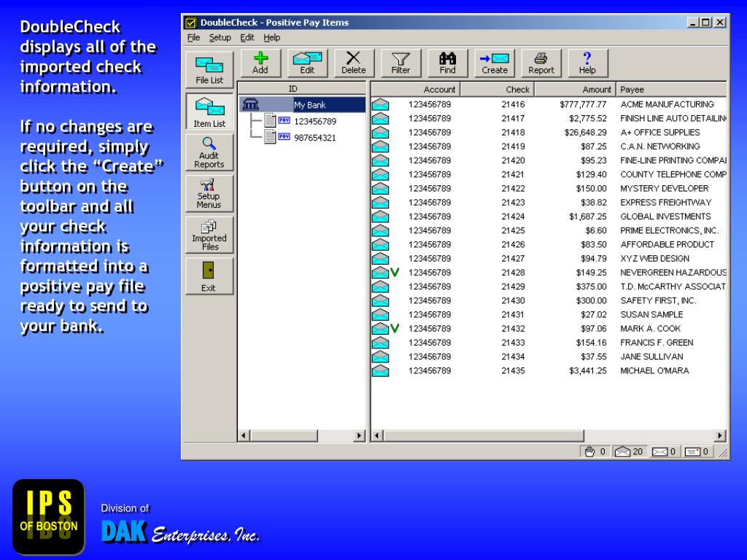
Task: Click the Help question mark button
Action: click(x=587, y=63)
